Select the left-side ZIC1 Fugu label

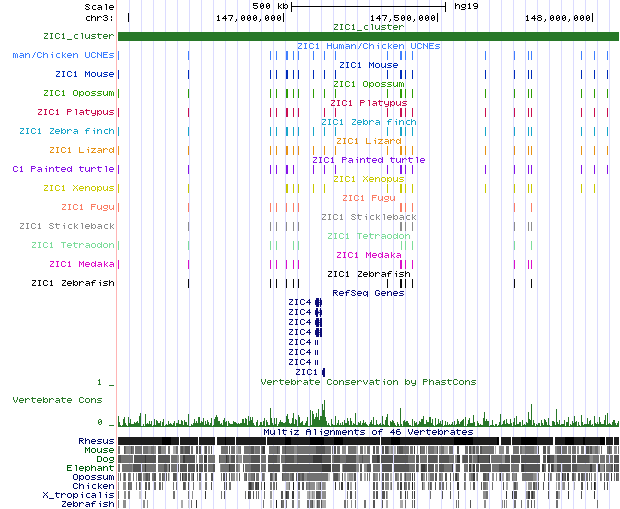point(87,207)
